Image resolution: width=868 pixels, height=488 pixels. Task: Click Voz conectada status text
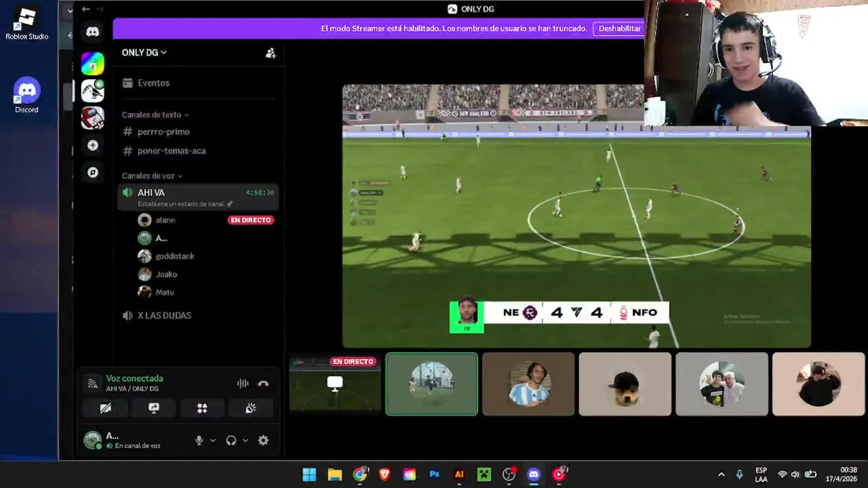click(134, 378)
